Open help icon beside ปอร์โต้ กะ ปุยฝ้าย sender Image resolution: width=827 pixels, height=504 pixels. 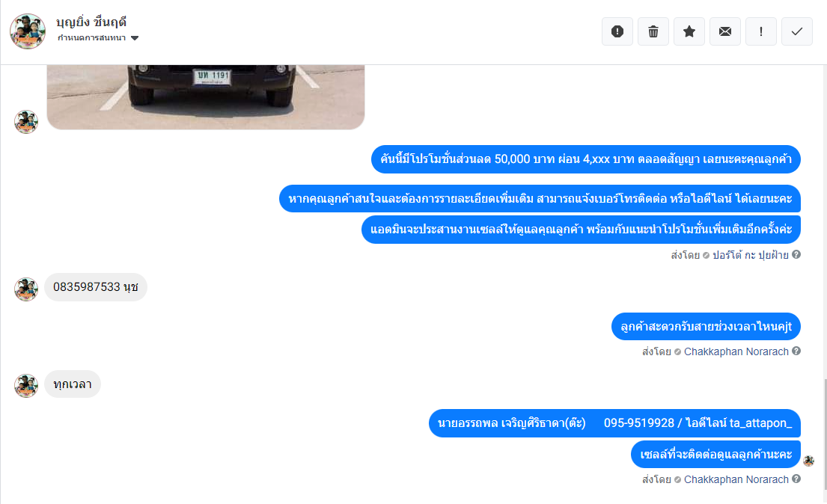click(796, 255)
